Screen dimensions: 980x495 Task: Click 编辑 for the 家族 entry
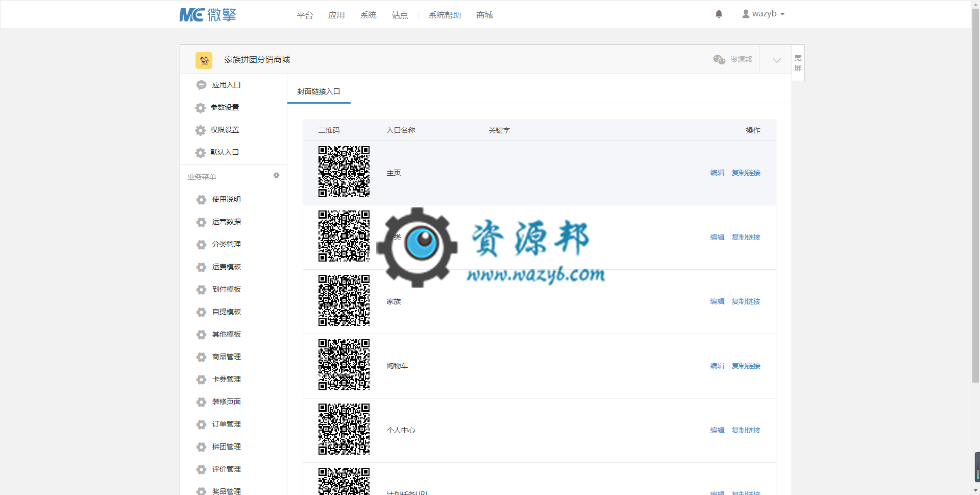click(717, 301)
